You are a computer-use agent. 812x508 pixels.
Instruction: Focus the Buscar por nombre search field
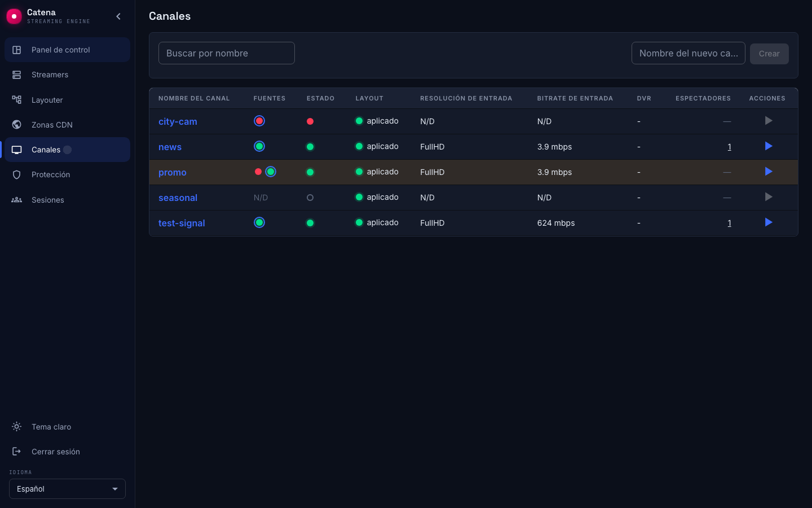(227, 53)
